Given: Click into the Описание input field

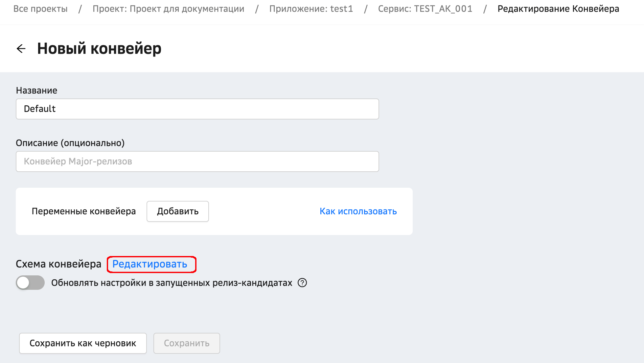Looking at the screenshot, I should coord(197,161).
